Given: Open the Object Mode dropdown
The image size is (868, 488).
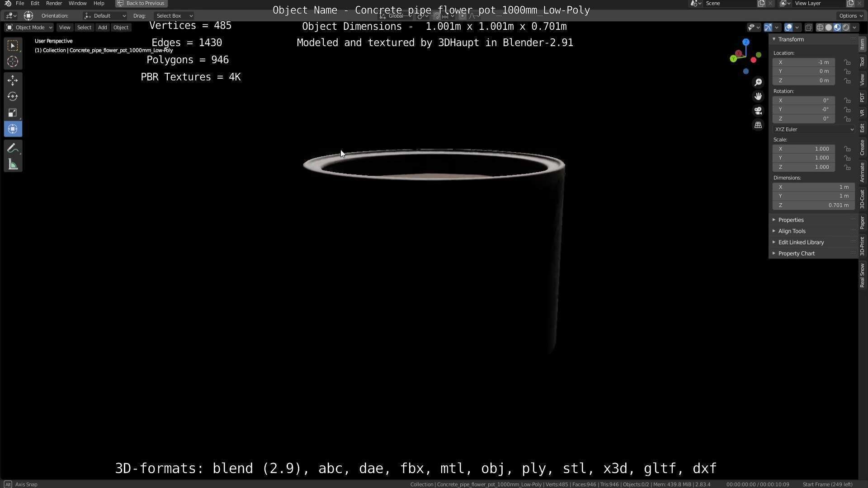Looking at the screenshot, I should 29,28.
